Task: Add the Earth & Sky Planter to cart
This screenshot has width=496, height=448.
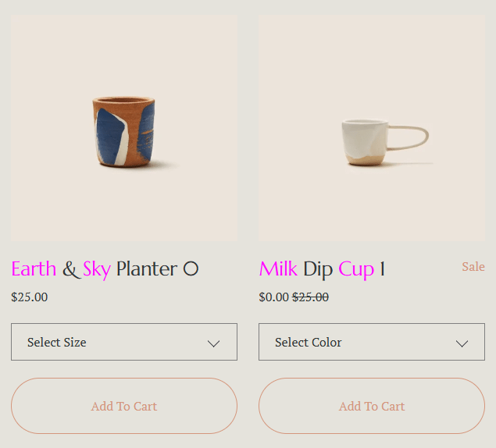Action: point(124,406)
